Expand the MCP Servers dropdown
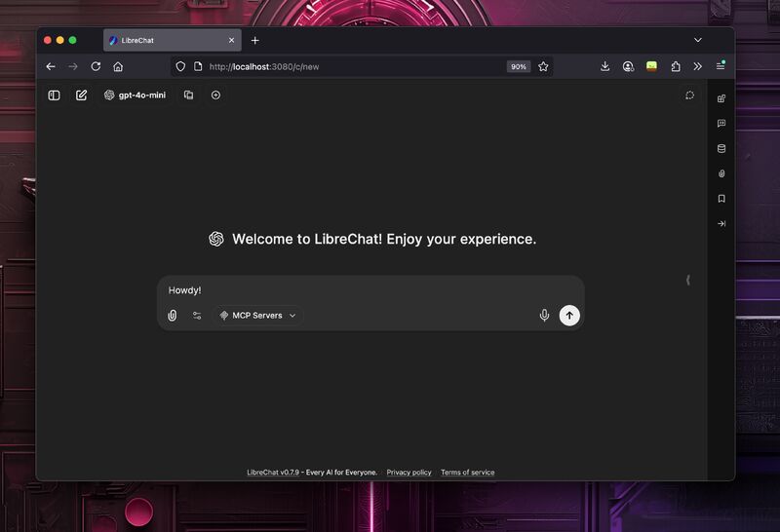This screenshot has height=532, width=780. tap(257, 316)
